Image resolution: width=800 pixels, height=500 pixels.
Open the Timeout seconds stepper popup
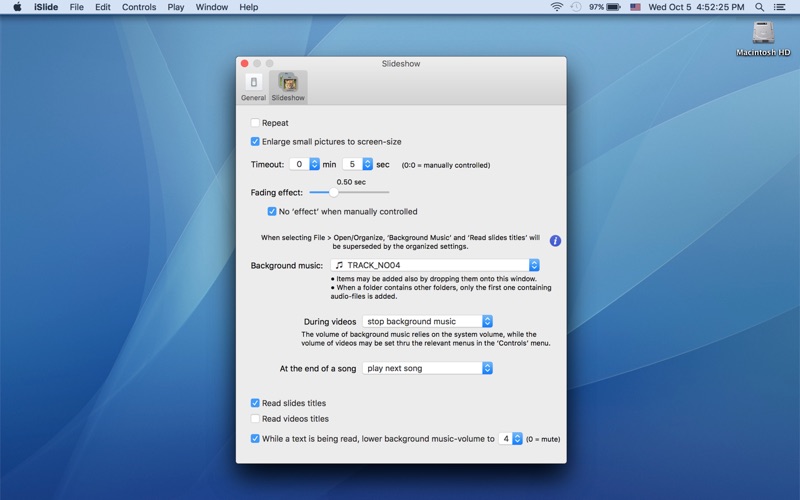367,164
